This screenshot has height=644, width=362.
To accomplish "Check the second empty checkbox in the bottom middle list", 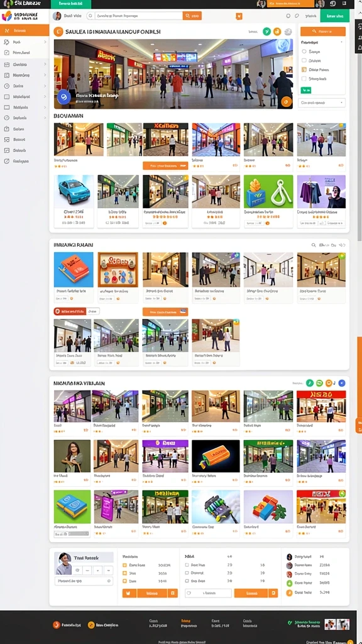I will tap(187, 573).
